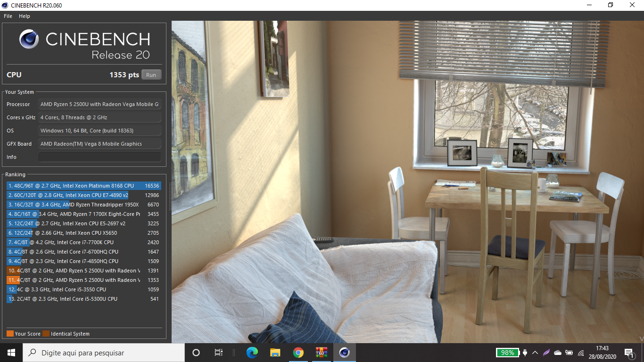Viewport: 644px width, 362px height.
Task: Open the File menu
Action: click(x=8, y=16)
